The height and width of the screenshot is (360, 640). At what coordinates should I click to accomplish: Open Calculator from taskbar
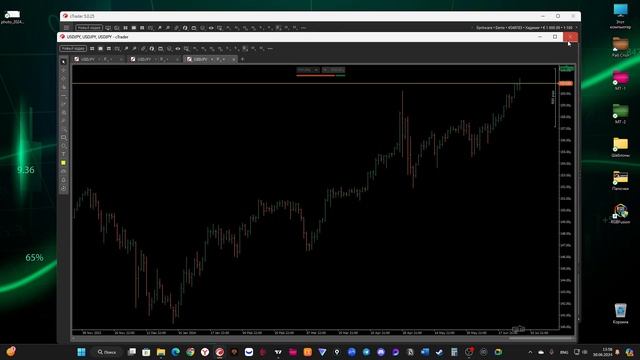(x=454, y=352)
